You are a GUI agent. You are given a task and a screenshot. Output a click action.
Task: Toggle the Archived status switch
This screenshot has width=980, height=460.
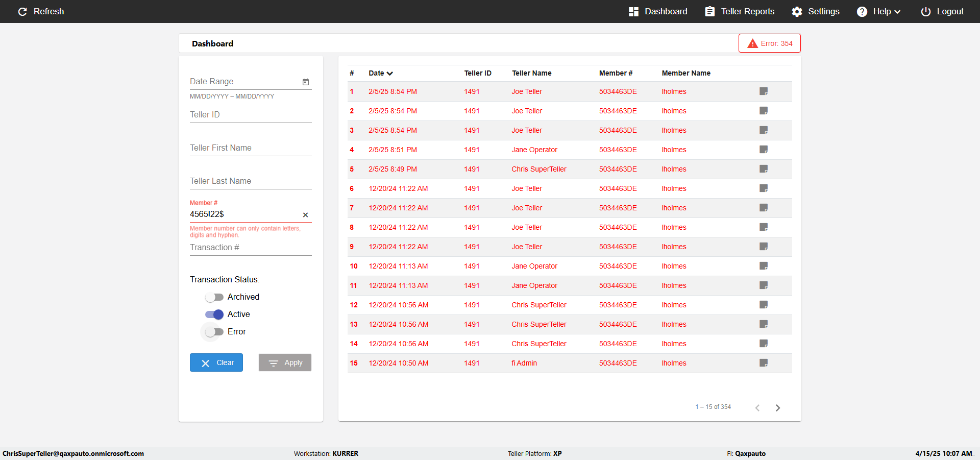[214, 297]
